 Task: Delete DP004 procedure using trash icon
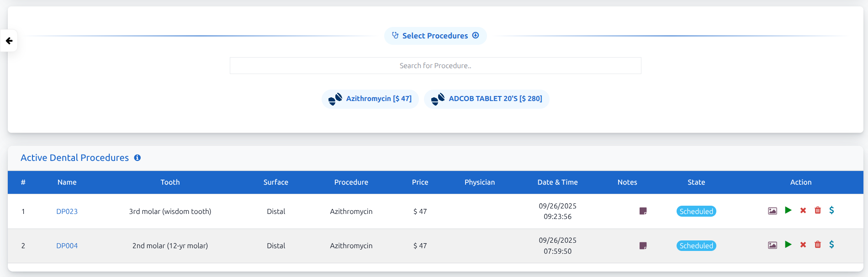coord(818,245)
